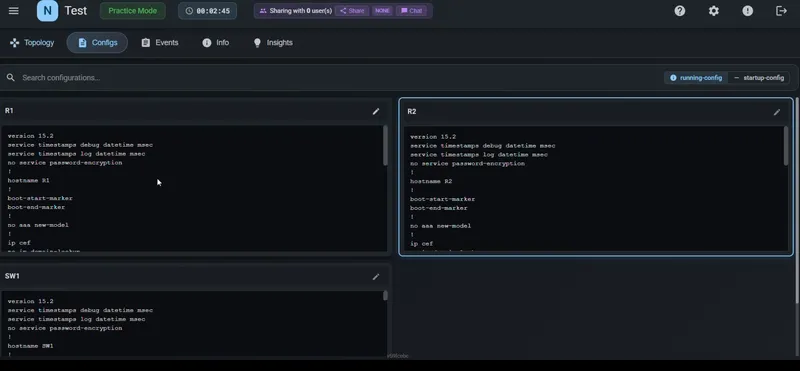This screenshot has height=371, width=800.
Task: Click the search magnifier icon
Action: pos(11,78)
